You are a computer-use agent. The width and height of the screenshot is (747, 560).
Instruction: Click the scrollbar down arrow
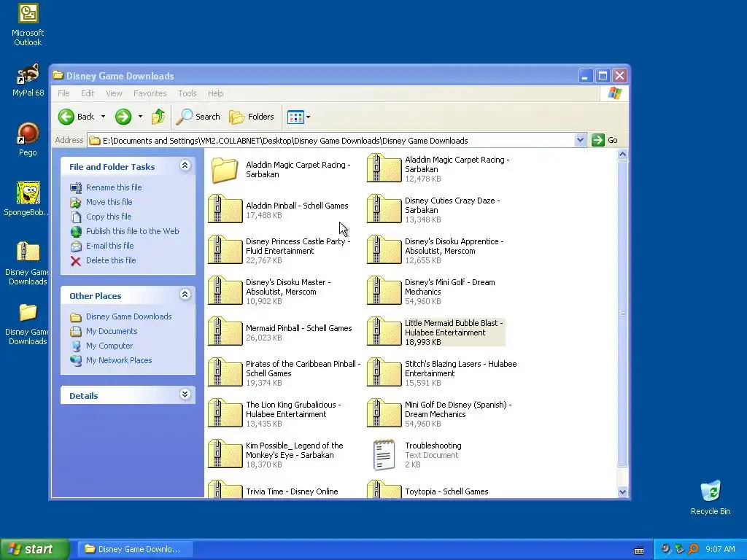[x=622, y=492]
